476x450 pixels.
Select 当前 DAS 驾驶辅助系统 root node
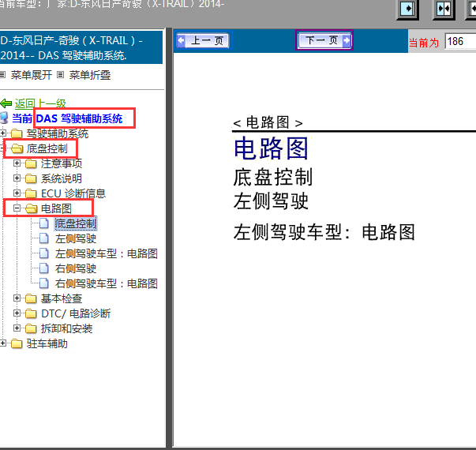[67, 118]
